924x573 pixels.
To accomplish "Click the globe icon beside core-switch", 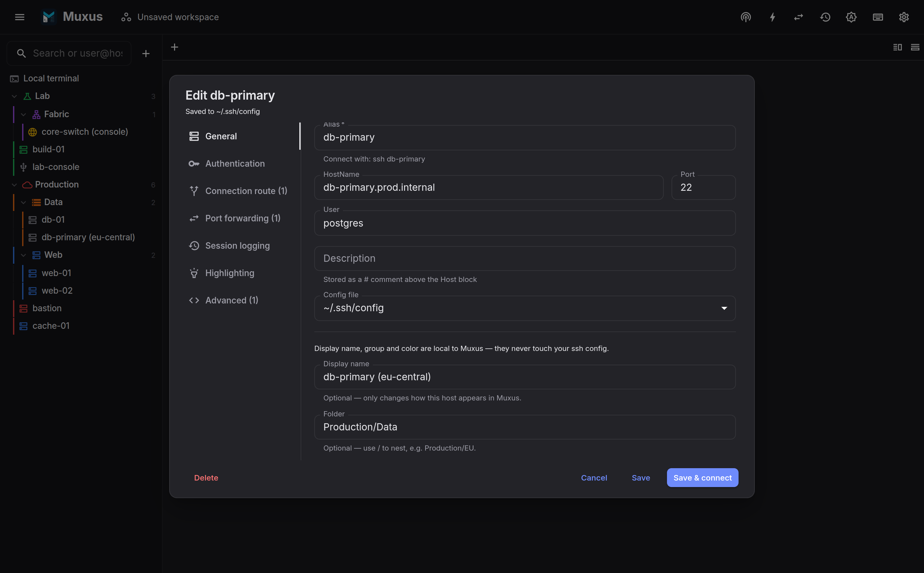I will 33,132.
